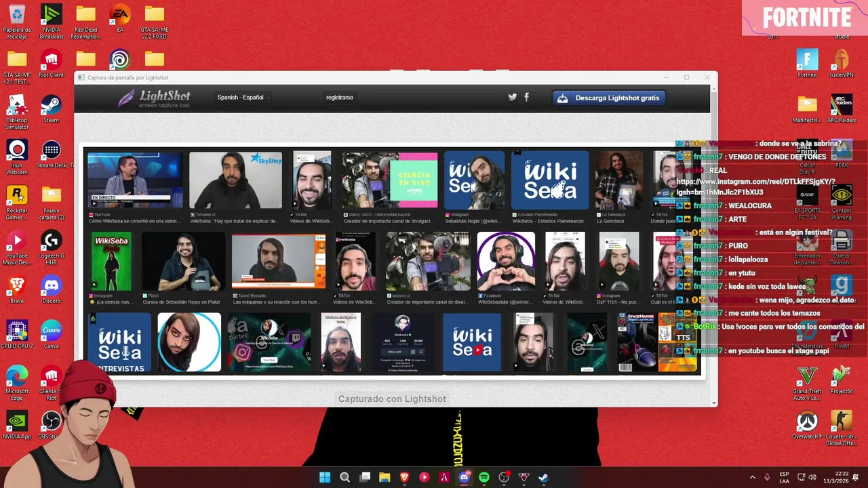The height and width of the screenshot is (488, 868).
Task: Launch CPUID CPU-Z from the desktop
Action: pos(17,335)
